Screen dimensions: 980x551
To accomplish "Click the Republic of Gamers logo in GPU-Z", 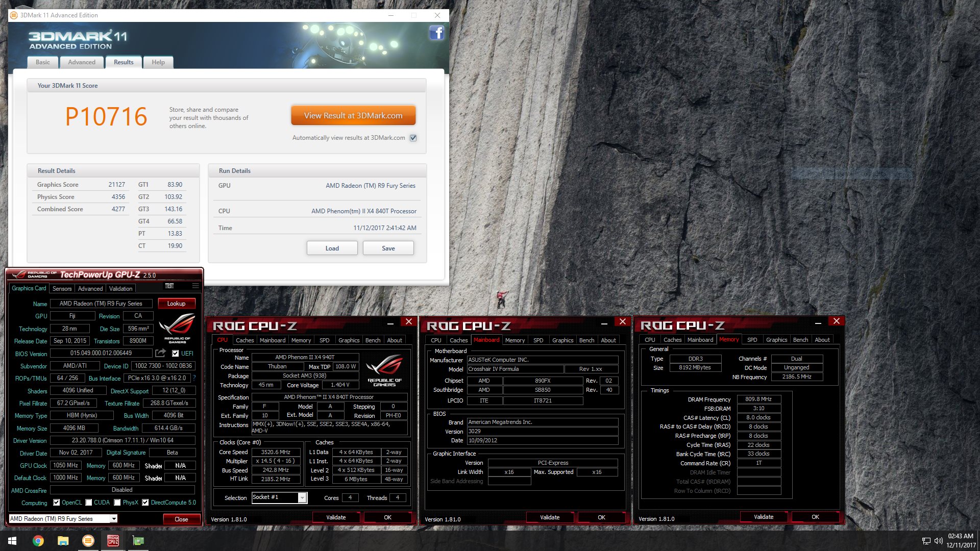I will pyautogui.click(x=177, y=329).
